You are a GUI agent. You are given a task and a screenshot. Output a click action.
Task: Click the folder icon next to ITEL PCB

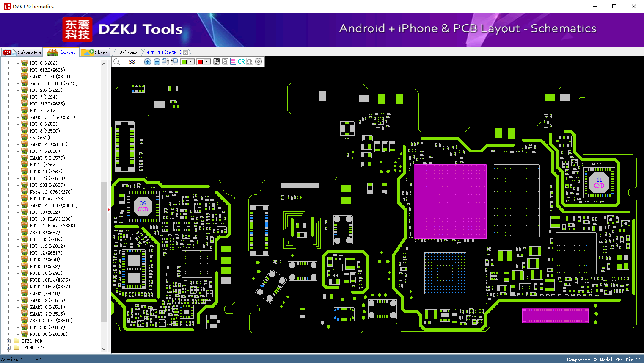pyautogui.click(x=17, y=341)
